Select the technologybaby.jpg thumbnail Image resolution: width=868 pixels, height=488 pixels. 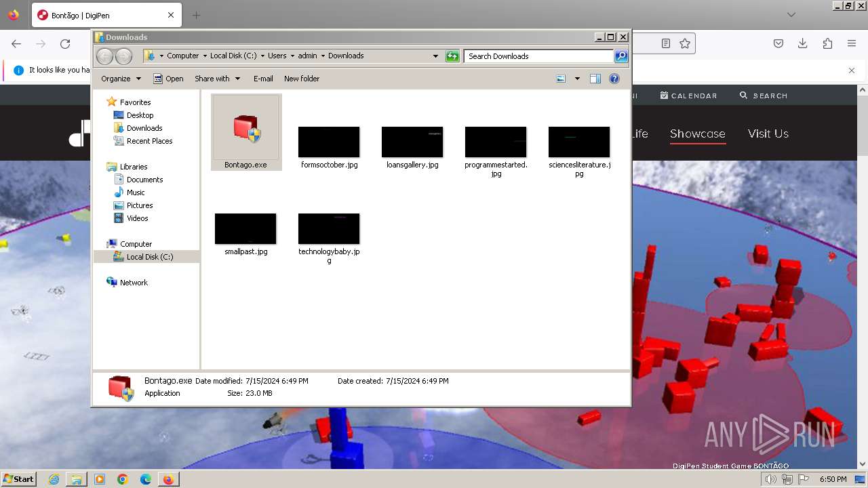pos(329,228)
